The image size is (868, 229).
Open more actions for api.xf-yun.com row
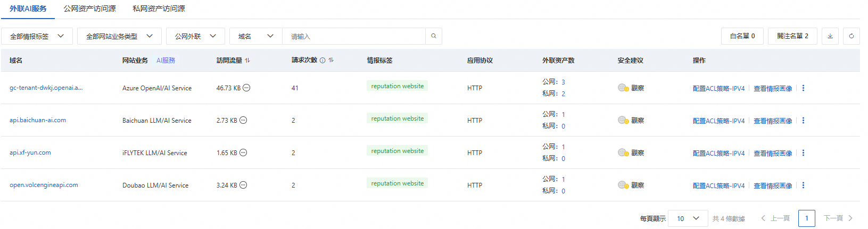[x=803, y=153]
